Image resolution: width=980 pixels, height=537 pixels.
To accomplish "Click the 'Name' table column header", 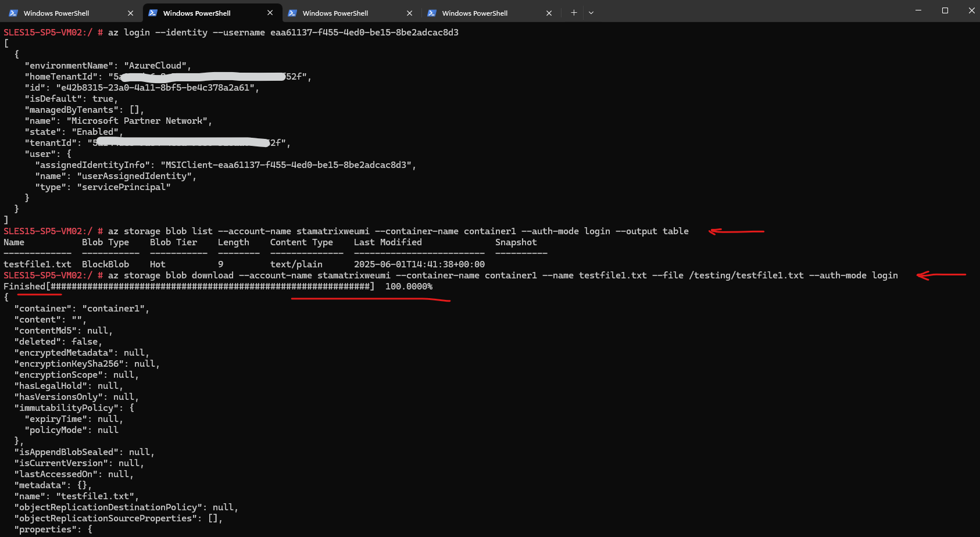I will [14, 242].
